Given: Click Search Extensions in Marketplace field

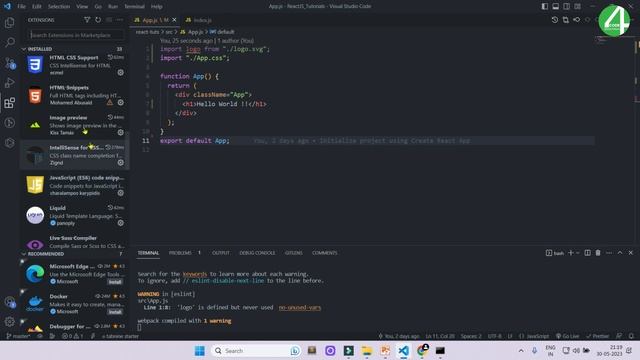Looking at the screenshot, I should pyautogui.click(x=76, y=35).
